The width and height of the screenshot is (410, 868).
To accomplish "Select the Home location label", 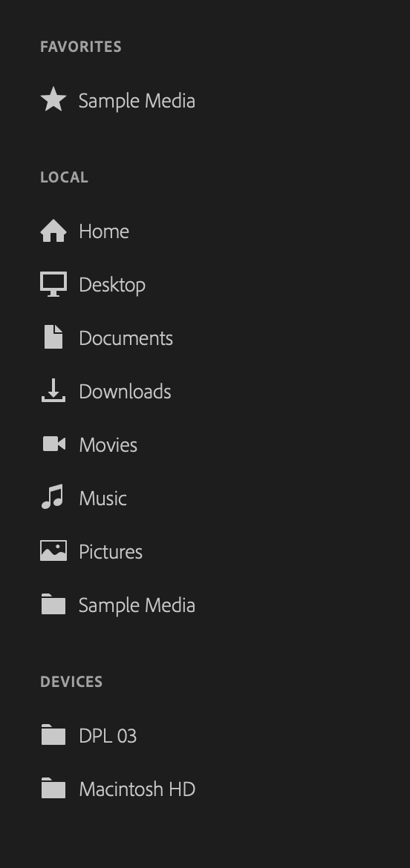I will (103, 231).
